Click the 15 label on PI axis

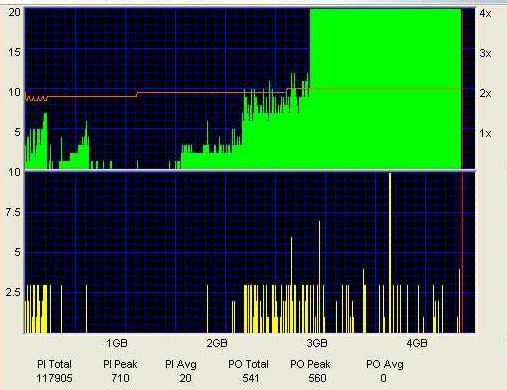14,52
